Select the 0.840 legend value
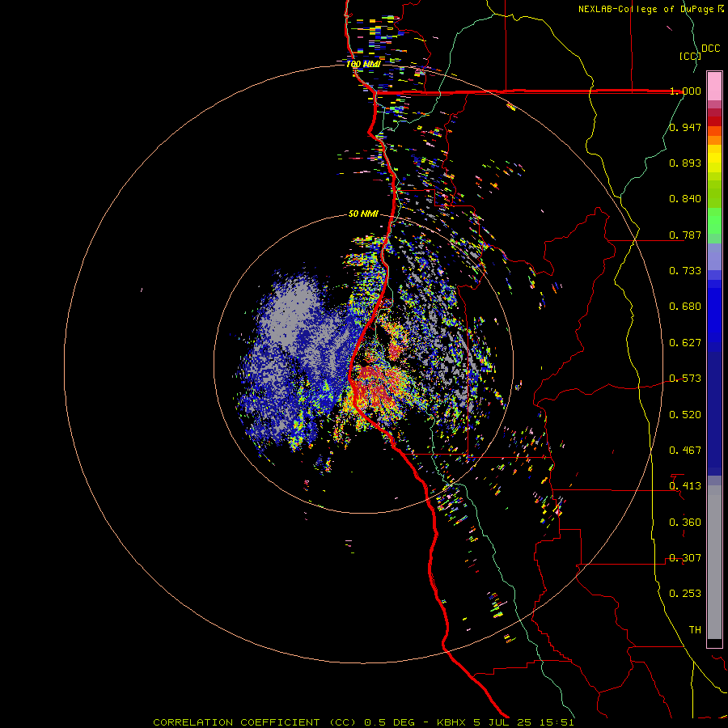728x728 pixels. (685, 199)
